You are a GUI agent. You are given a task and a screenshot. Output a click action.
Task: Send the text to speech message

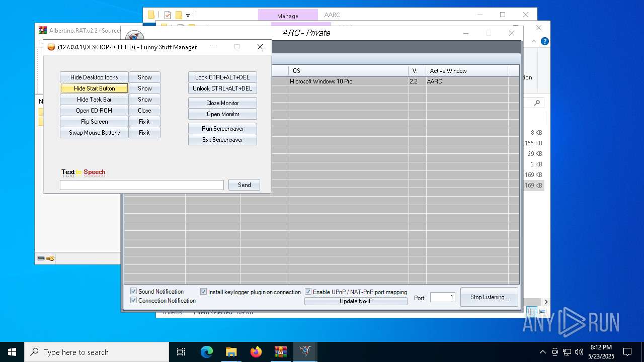pyautogui.click(x=244, y=185)
